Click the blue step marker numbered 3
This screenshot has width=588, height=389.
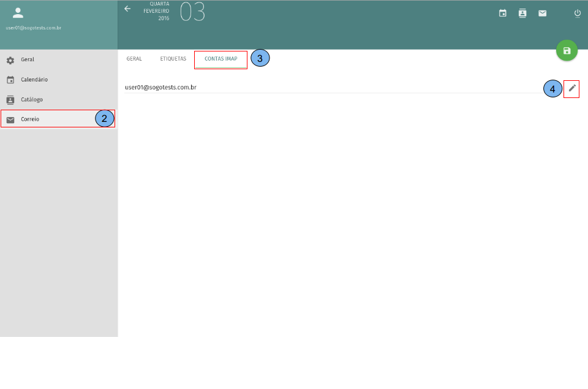(260, 59)
